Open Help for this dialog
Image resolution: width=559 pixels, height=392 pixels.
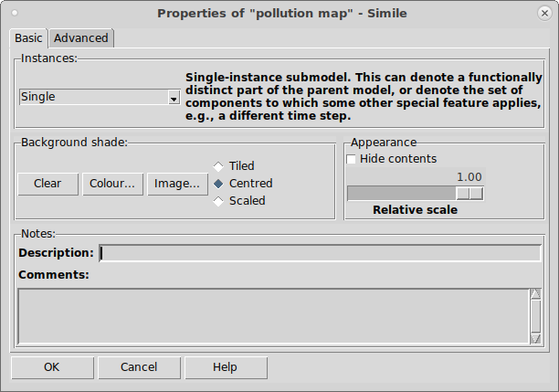click(x=226, y=367)
